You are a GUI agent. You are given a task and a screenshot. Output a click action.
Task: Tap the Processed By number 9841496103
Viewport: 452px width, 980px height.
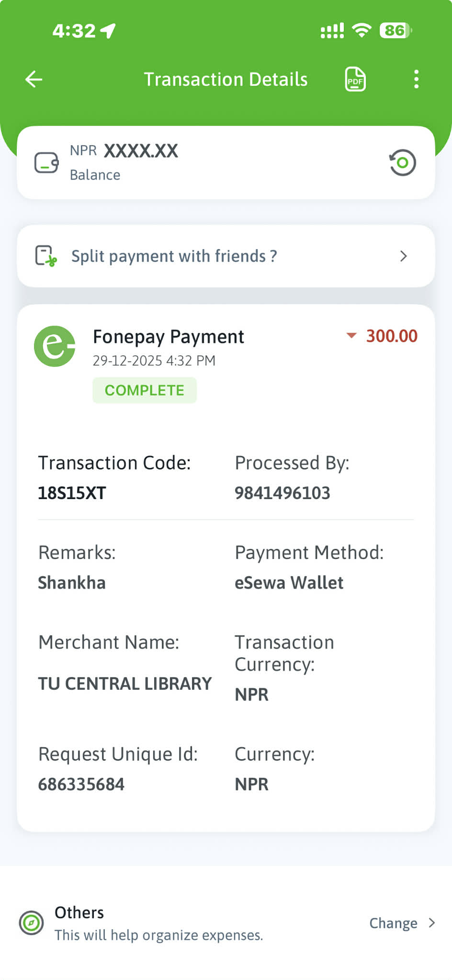tap(282, 493)
